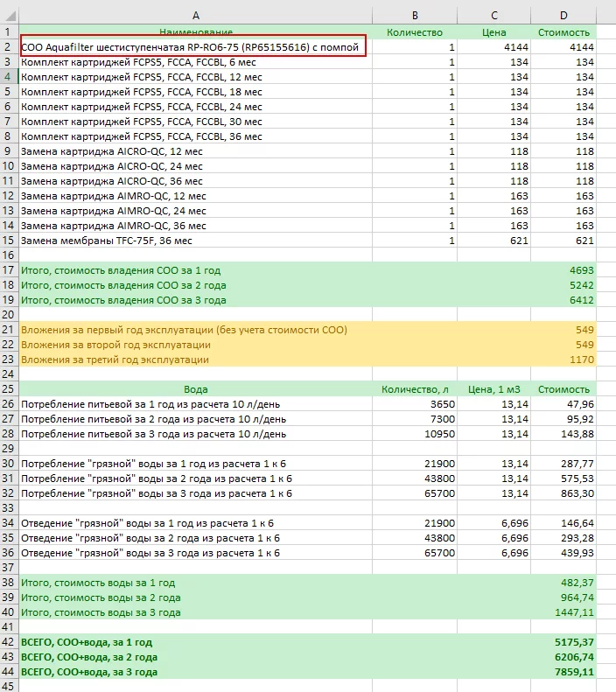Select row 44 header
The width and height of the screenshot is (616, 692).
tap(9, 672)
